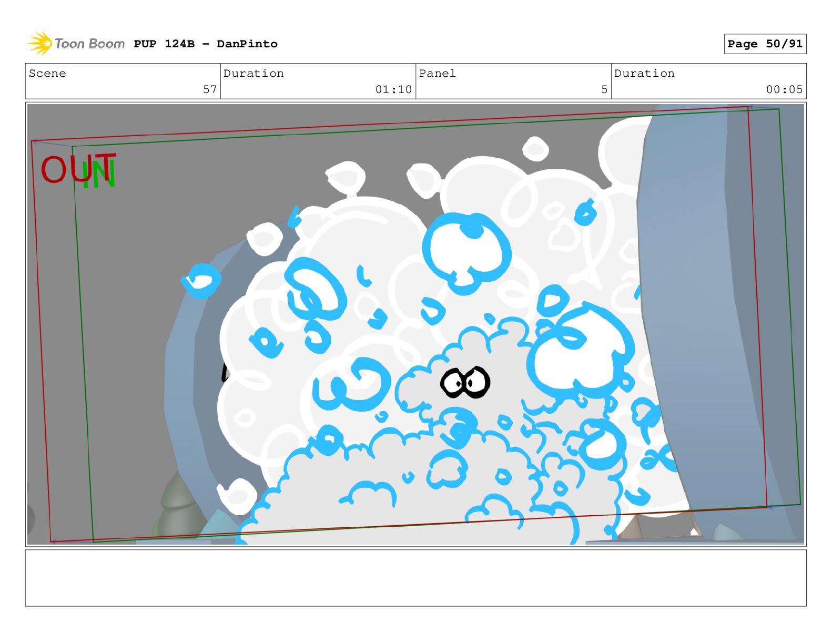The image size is (832, 644).
Task: Click the panel duration value '00:05'
Action: 784,89
